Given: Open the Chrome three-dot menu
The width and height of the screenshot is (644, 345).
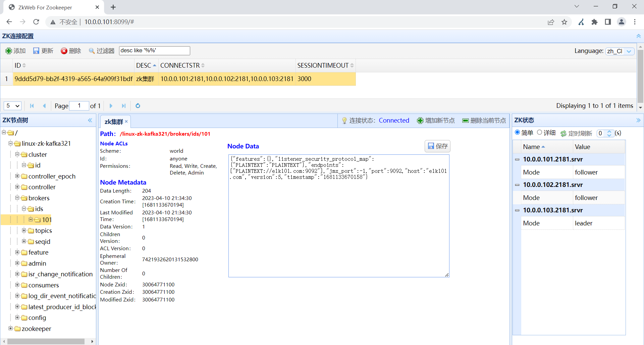Looking at the screenshot, I should tap(635, 22).
